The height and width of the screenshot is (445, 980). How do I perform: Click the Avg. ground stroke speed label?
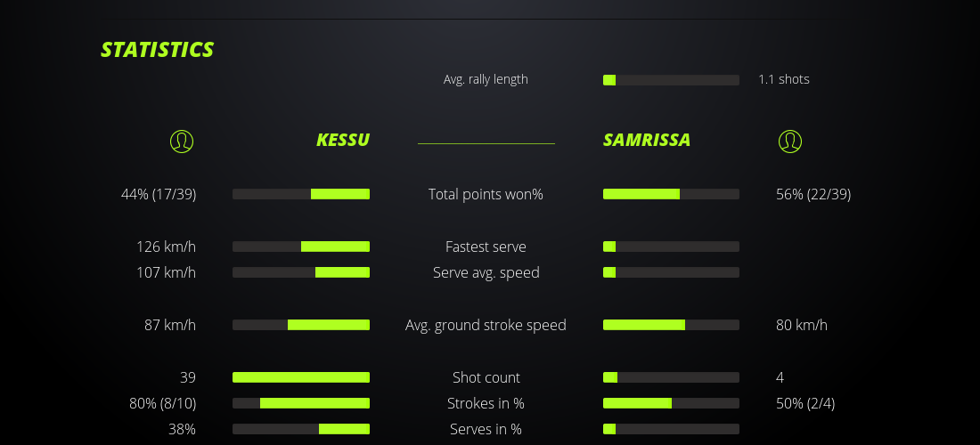tap(486, 325)
